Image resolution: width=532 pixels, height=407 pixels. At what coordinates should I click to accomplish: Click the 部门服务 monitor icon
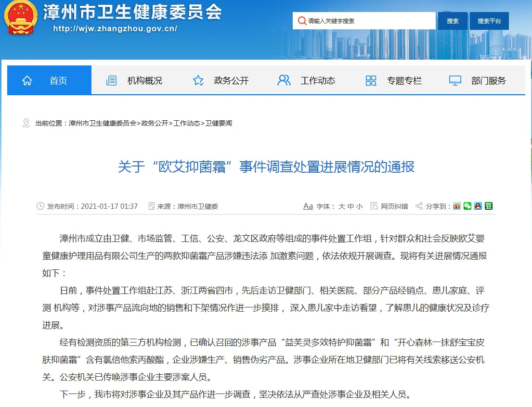point(455,81)
